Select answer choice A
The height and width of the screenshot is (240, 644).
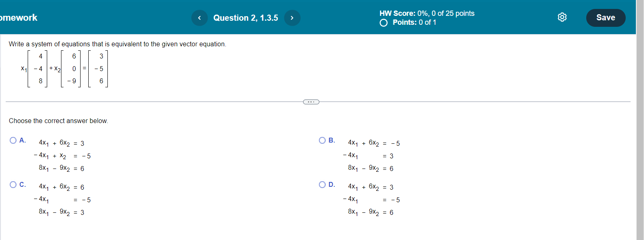13,140
